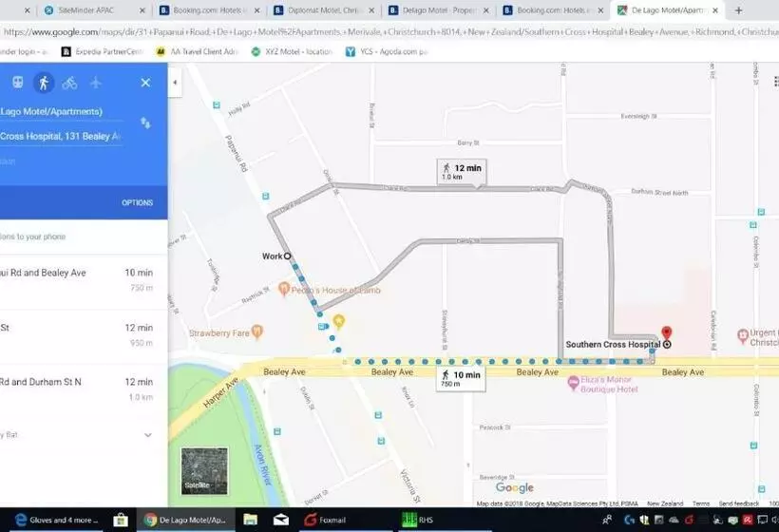Edit the destination Southern Cross Hospital field
779x532 pixels.
[x=61, y=136]
